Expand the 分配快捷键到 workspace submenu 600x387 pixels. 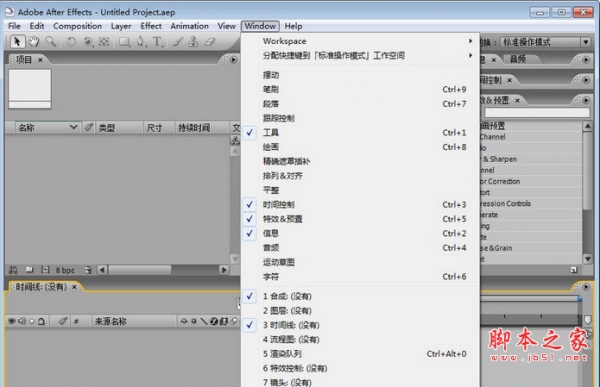tap(361, 56)
